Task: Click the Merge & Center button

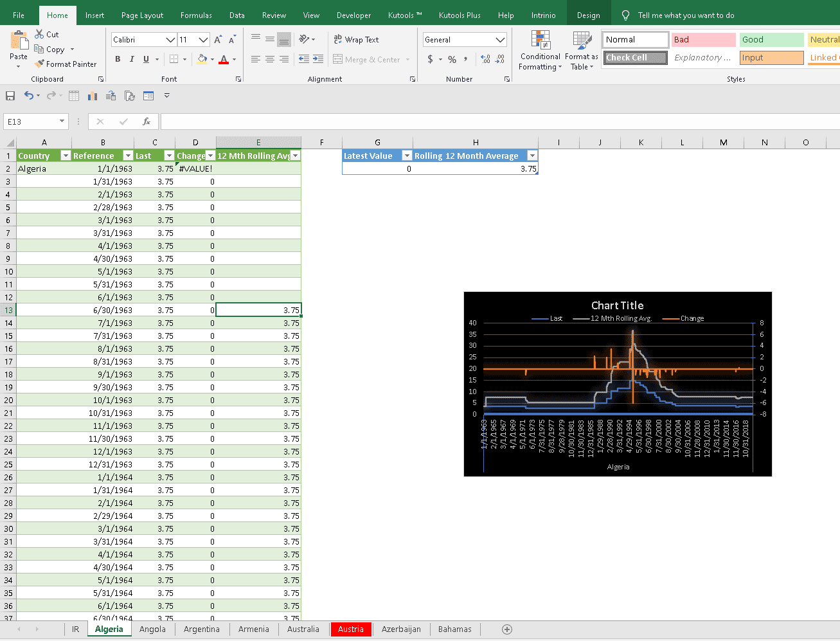Action: point(366,60)
